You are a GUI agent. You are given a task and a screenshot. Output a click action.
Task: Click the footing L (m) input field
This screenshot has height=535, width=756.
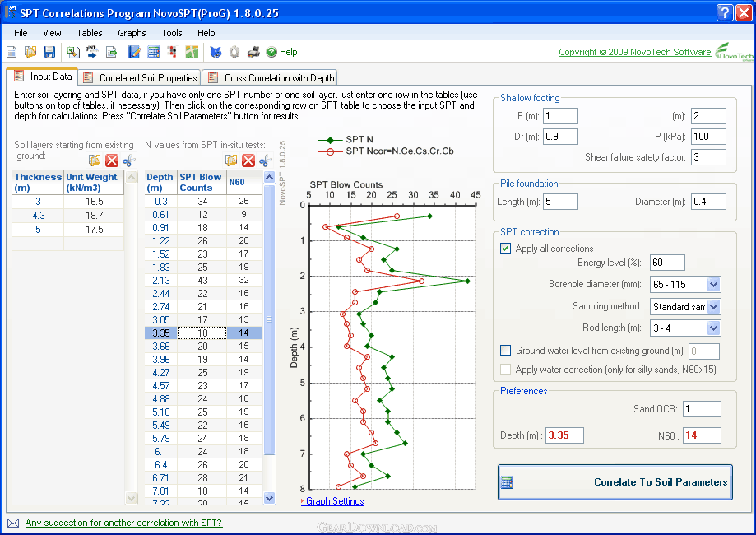point(708,116)
